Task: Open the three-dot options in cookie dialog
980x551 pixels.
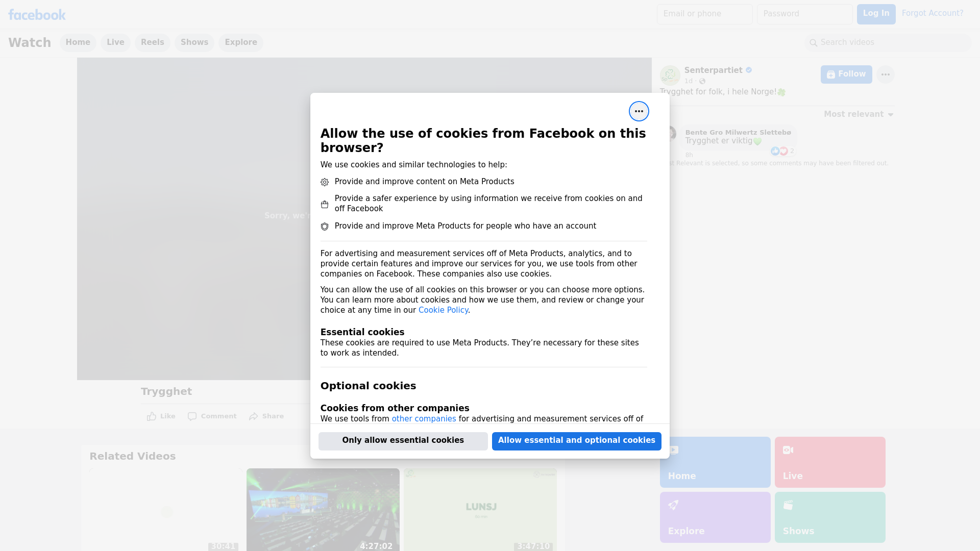Action: pos(639,111)
